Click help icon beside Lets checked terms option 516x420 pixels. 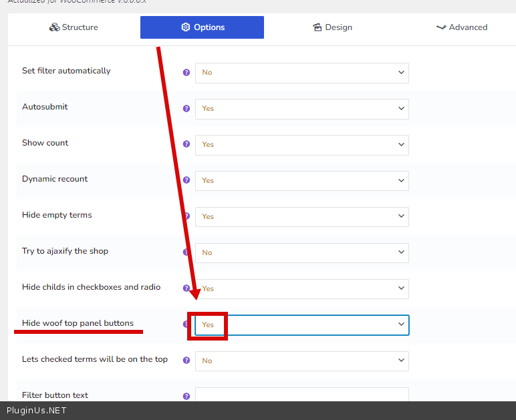point(186,361)
